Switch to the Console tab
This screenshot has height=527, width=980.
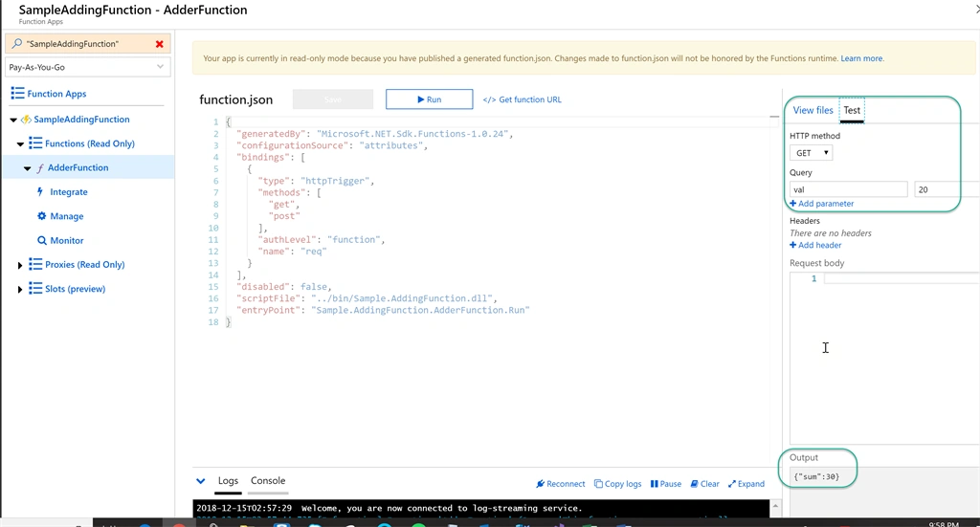(x=268, y=481)
